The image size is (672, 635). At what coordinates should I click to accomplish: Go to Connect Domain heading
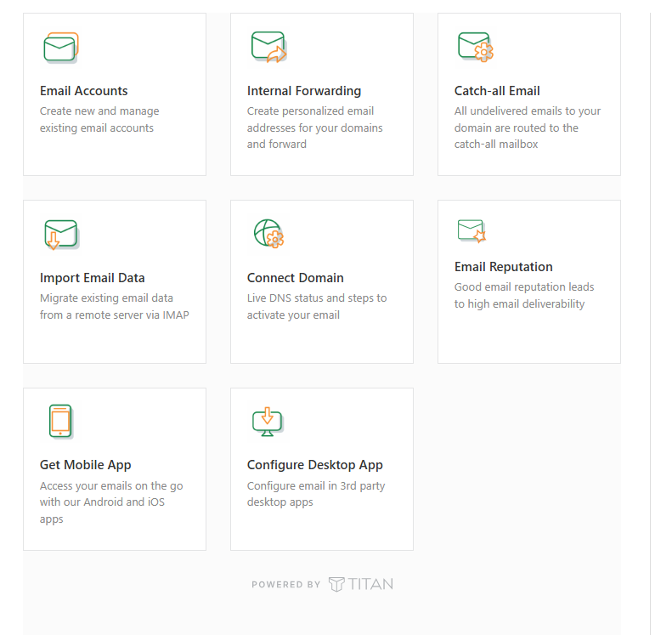click(296, 278)
